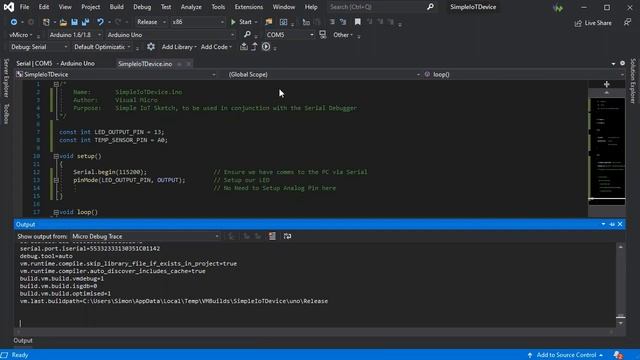Click the search magnifier icon in the title bar
The height and width of the screenshot is (360, 640).
click(430, 7)
